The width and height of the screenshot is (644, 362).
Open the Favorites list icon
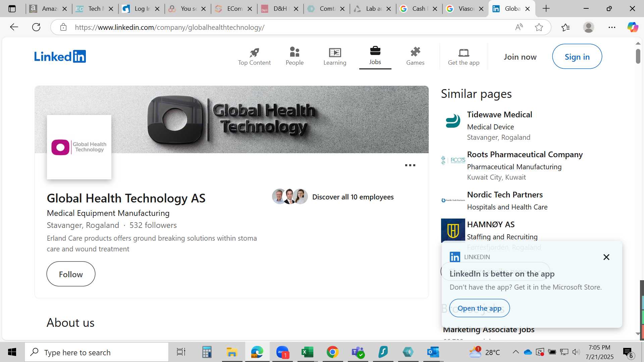(x=566, y=27)
